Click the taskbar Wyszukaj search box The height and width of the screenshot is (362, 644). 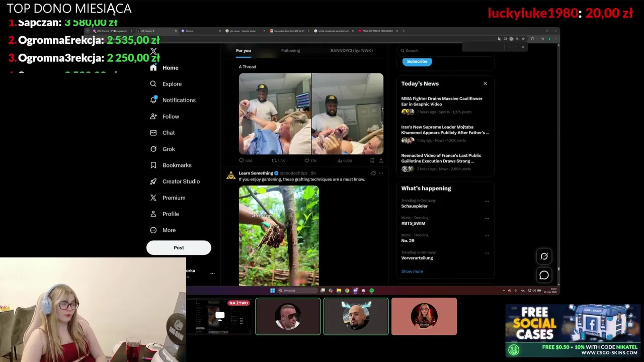click(298, 291)
